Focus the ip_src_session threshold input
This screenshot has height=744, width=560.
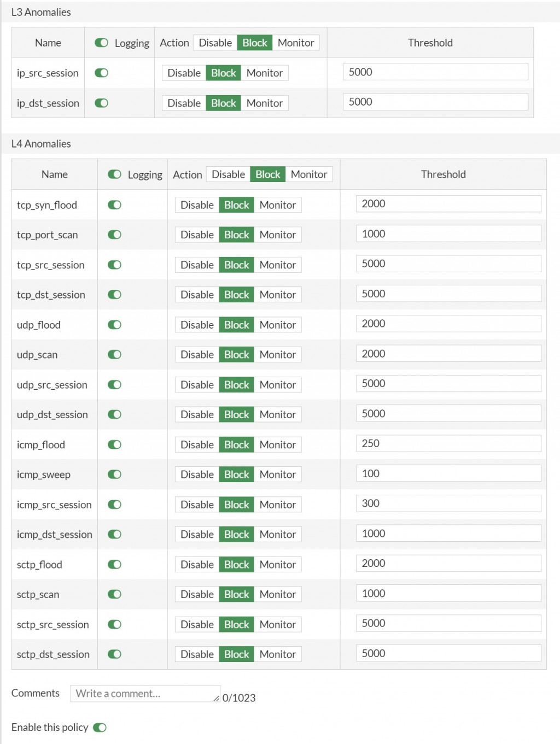(435, 72)
